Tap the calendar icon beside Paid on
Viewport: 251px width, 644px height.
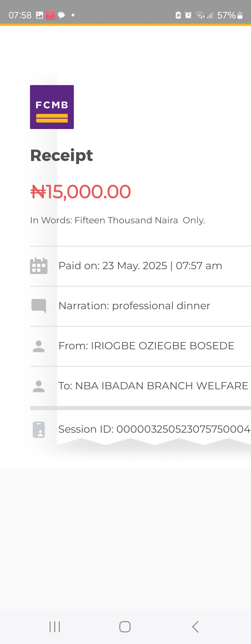click(39, 266)
